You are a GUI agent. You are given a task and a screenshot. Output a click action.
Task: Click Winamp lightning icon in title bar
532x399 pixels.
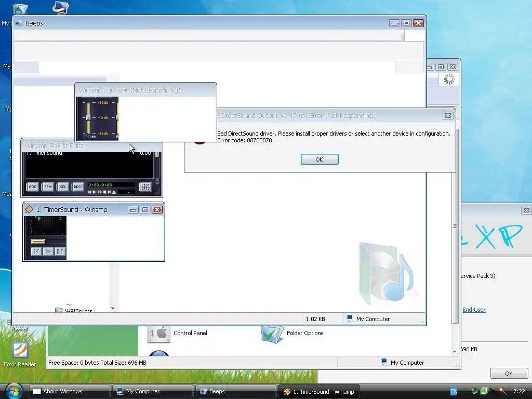pyautogui.click(x=29, y=210)
